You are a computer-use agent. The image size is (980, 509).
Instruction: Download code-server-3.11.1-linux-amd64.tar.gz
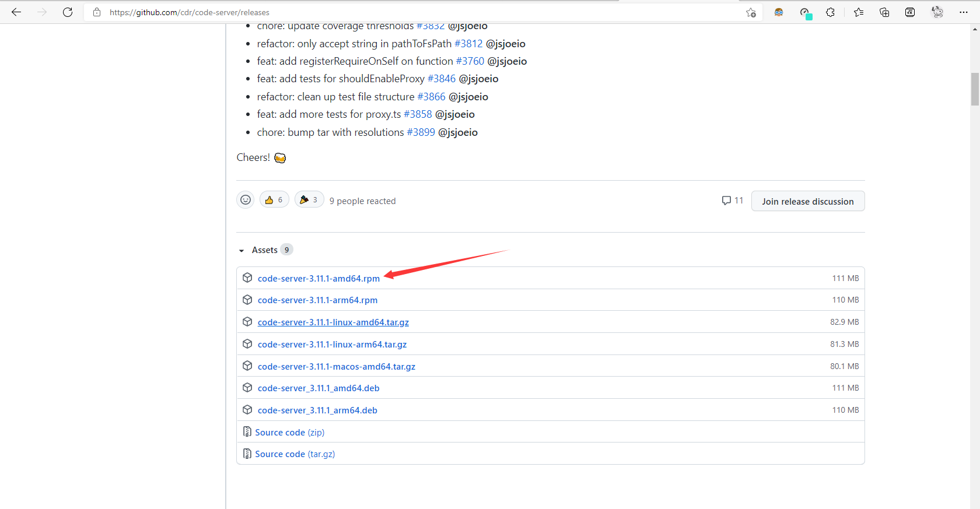click(x=333, y=322)
